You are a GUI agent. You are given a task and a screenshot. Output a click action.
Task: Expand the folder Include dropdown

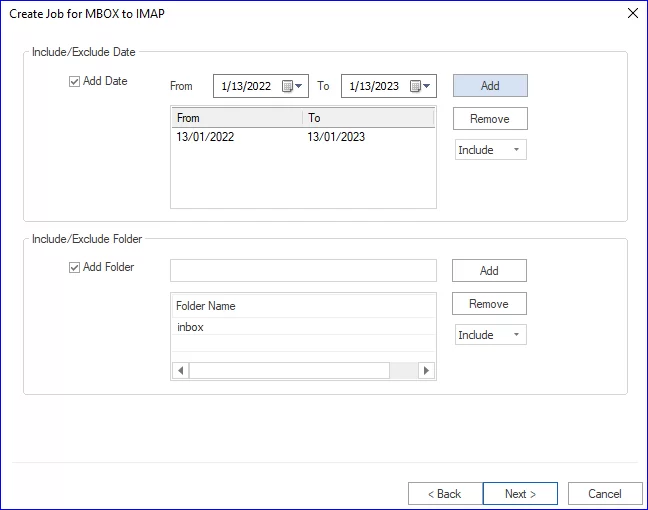[x=491, y=335]
